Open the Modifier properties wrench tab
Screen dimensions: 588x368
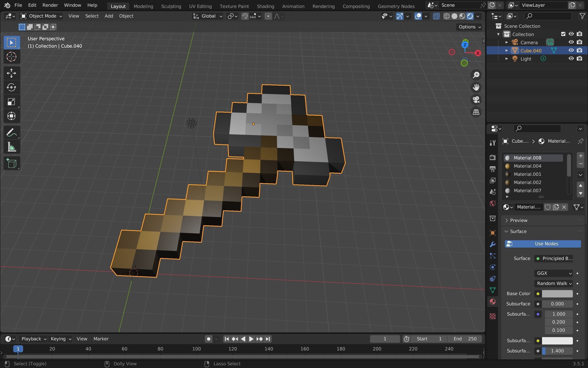(x=492, y=244)
